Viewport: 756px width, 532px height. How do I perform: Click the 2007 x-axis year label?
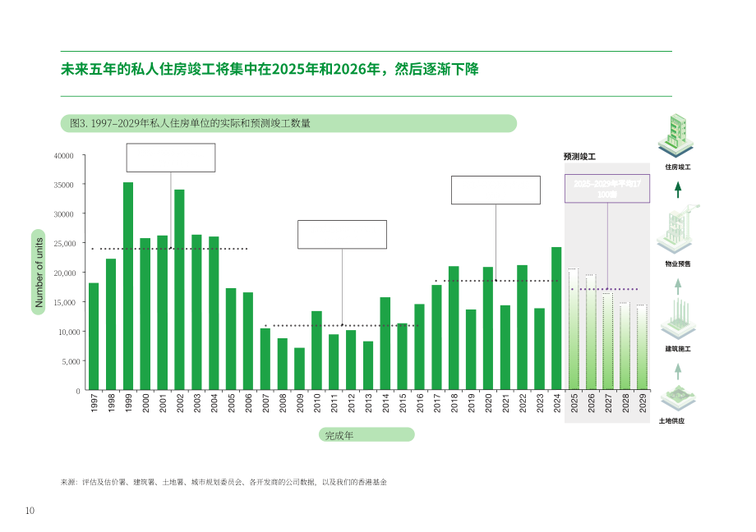click(x=265, y=403)
